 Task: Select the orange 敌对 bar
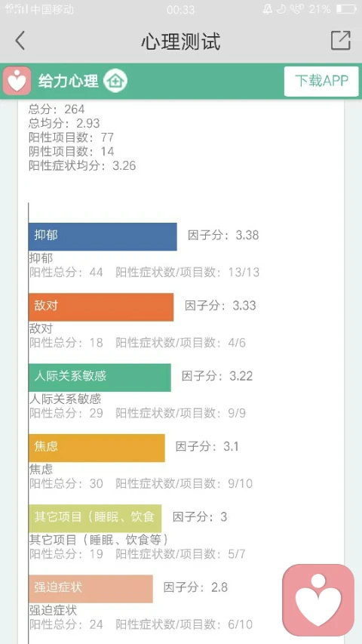tap(101, 307)
